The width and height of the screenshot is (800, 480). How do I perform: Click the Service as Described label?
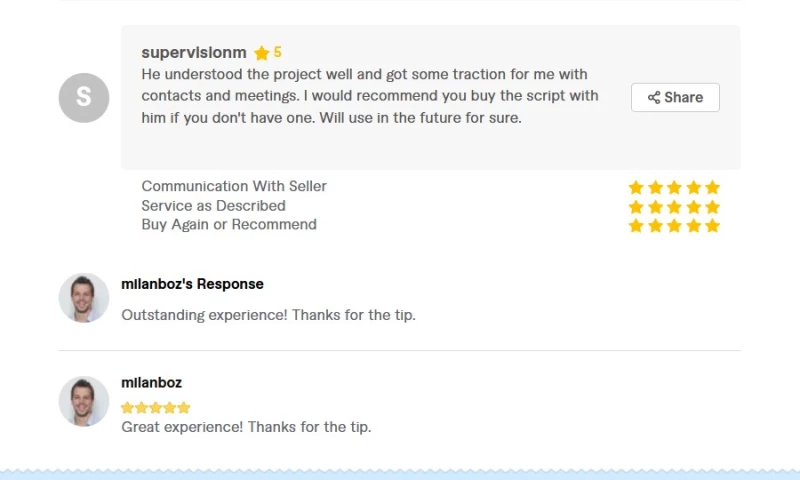pos(213,206)
